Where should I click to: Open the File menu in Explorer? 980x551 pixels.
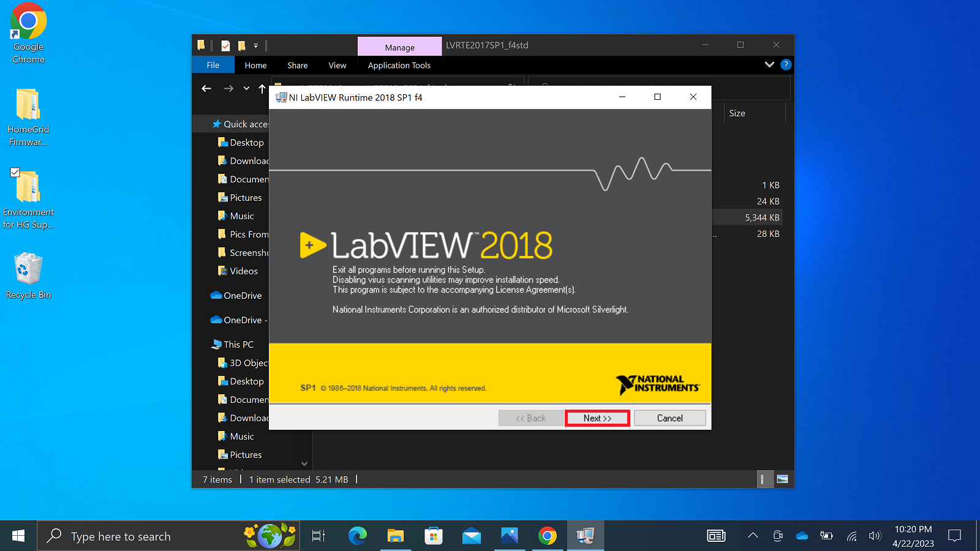tap(213, 65)
